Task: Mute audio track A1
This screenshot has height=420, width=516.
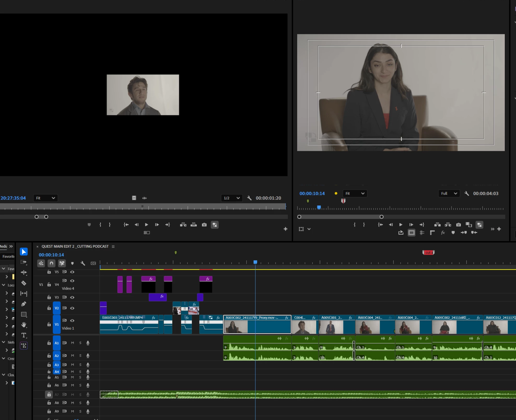Action: coord(73,343)
